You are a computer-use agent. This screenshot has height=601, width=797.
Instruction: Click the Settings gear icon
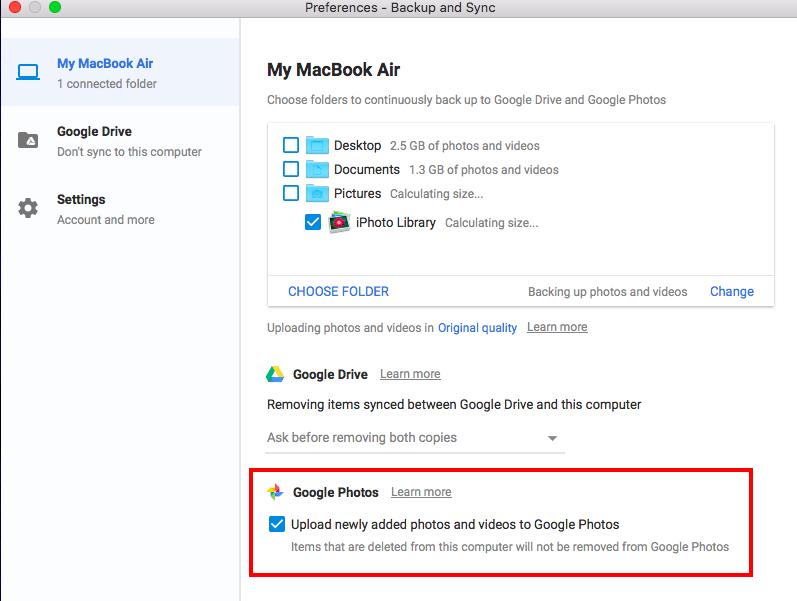(x=28, y=208)
